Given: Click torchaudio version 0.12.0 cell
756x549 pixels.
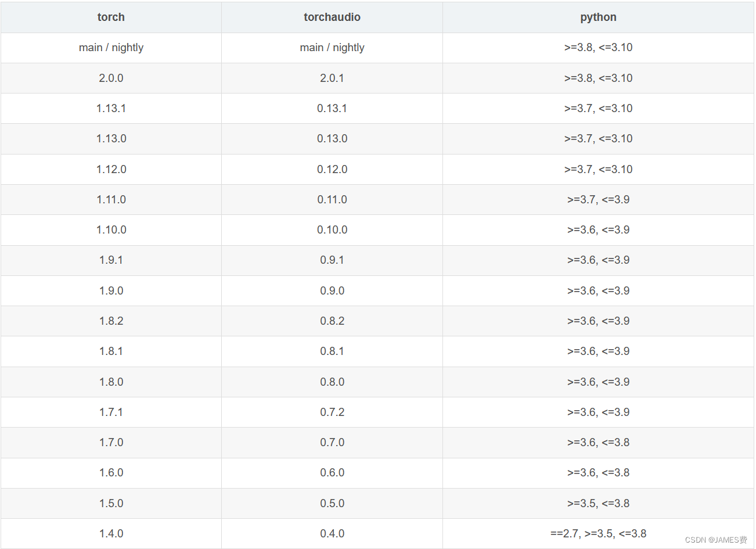Looking at the screenshot, I should 332,170.
